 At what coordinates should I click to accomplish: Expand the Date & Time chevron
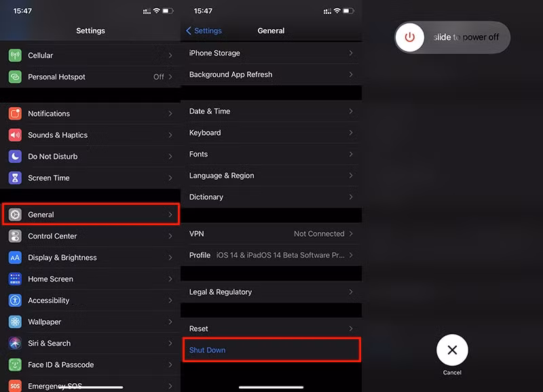(351, 111)
